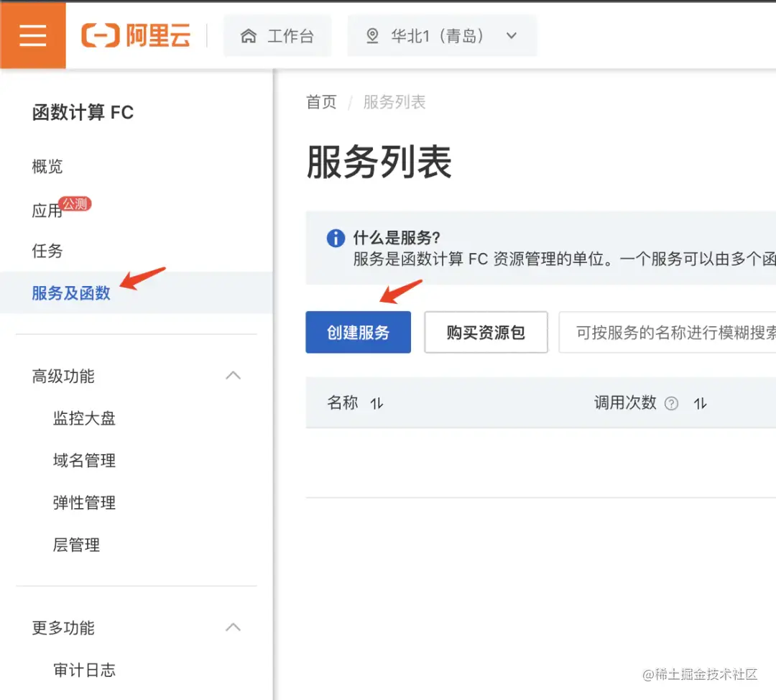Click the 调用次数 help question icon
This screenshot has height=700, width=776.
(671, 404)
